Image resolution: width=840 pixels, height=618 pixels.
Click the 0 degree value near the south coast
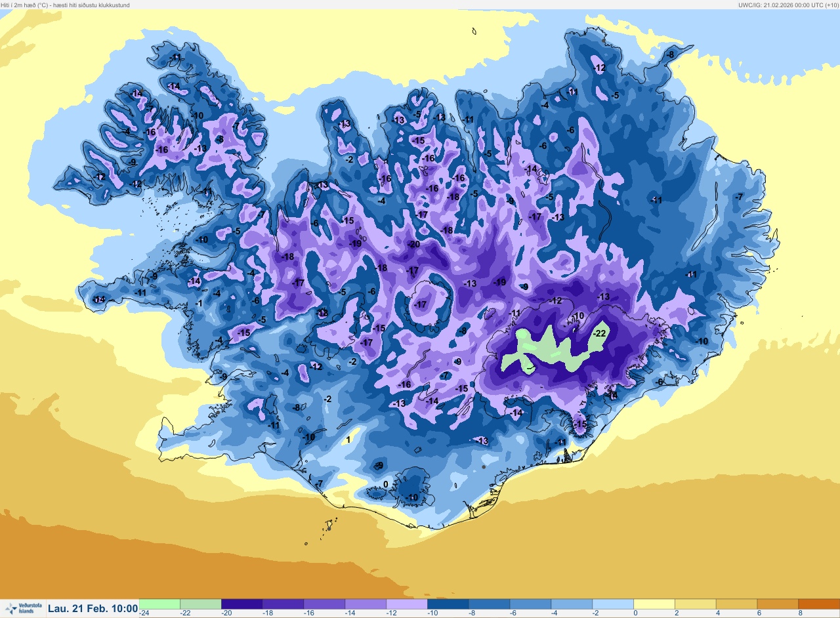[385, 484]
